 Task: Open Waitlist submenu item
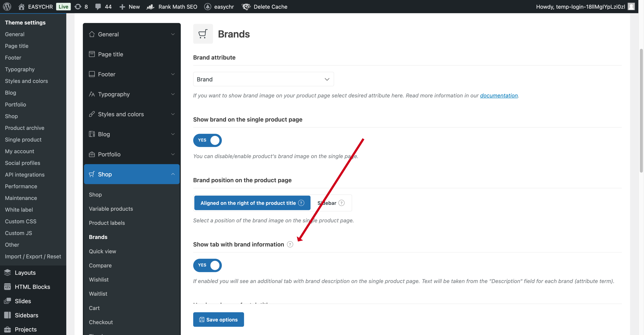click(x=98, y=294)
